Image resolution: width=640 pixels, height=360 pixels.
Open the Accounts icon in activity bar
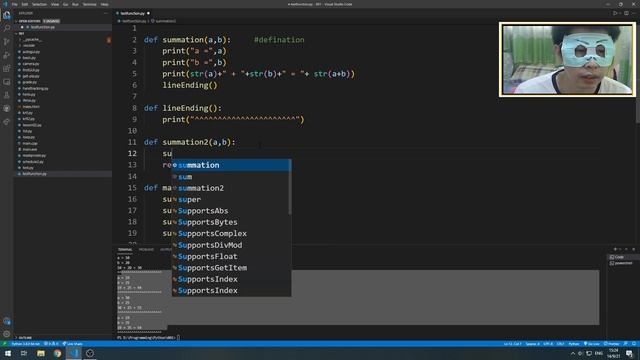(7, 321)
